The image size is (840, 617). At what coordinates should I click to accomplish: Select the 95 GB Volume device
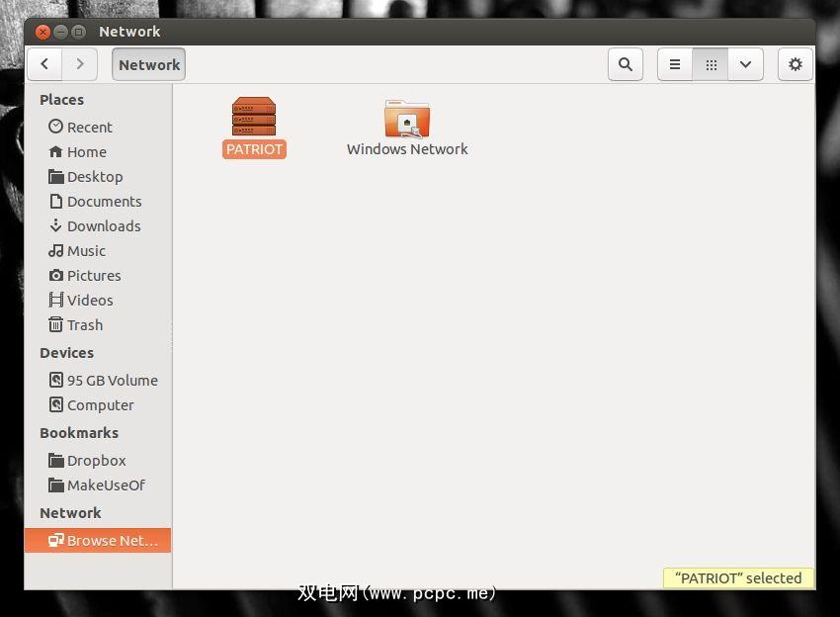click(x=98, y=380)
